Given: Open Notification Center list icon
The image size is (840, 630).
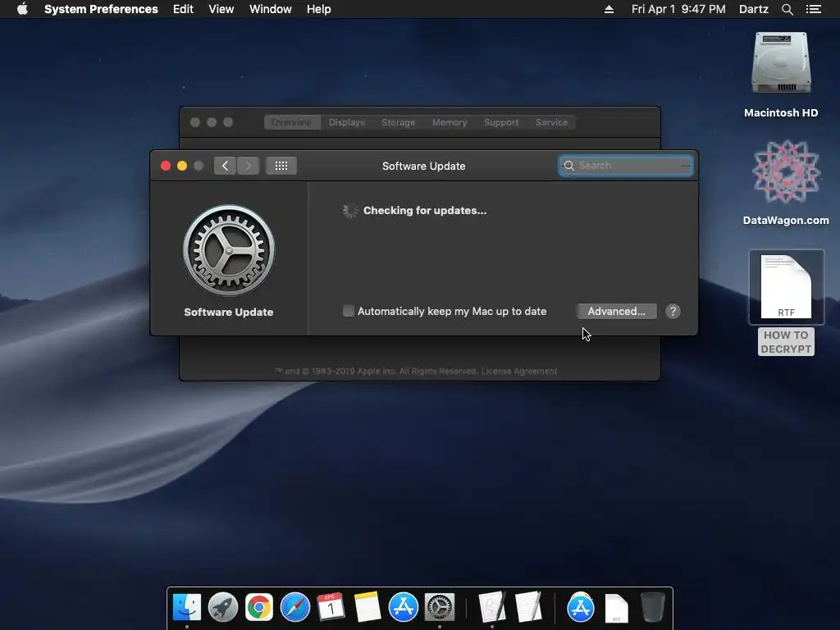Looking at the screenshot, I should (813, 9).
